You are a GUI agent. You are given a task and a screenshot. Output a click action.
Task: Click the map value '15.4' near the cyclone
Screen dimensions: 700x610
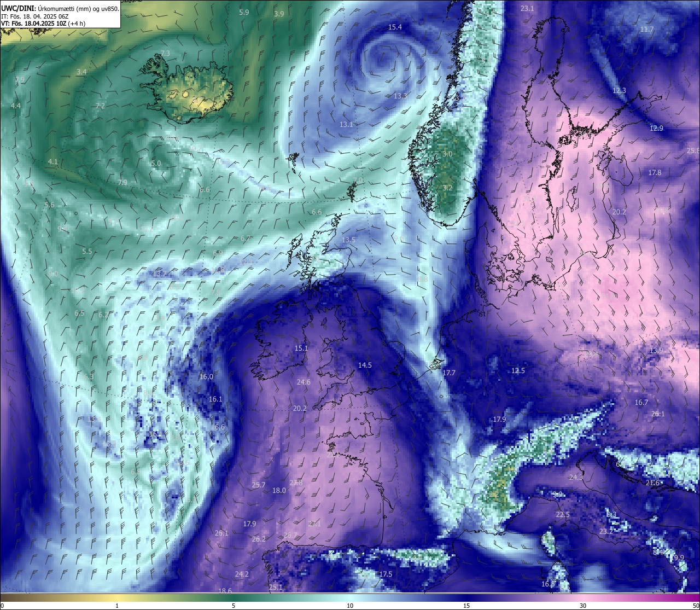[x=395, y=27]
